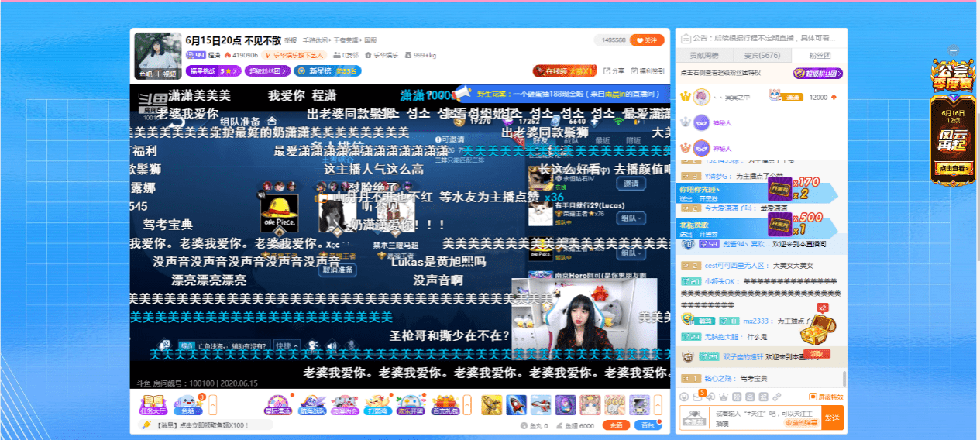Click chat user 小都头OK
980x440 pixels.
[x=719, y=281]
